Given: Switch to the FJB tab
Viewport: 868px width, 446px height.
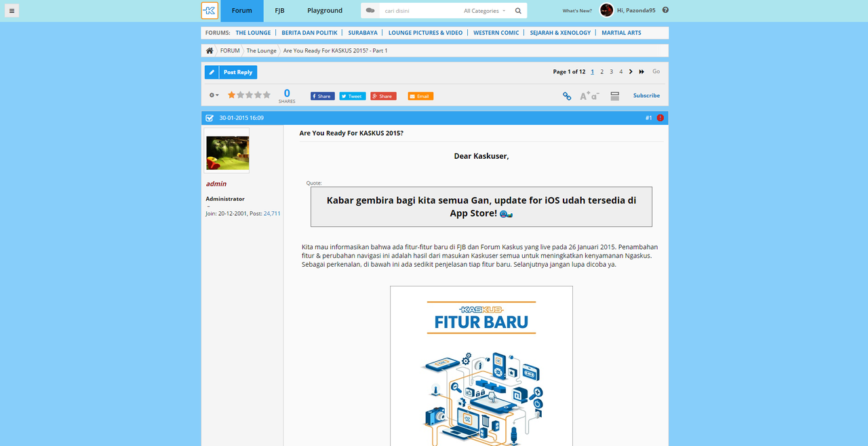Looking at the screenshot, I should 279,11.
